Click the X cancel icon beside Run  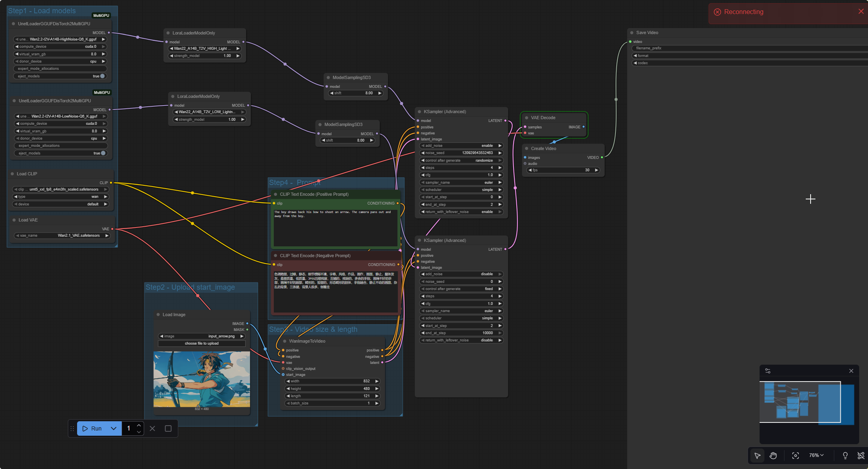(x=152, y=428)
